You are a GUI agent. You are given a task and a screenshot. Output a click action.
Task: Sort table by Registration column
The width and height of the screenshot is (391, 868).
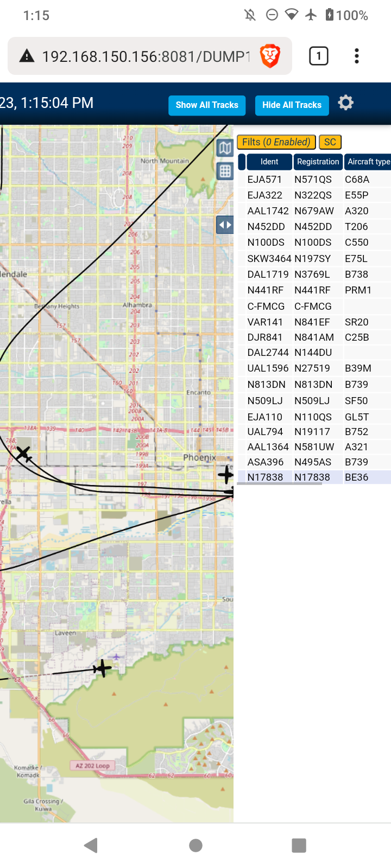(x=318, y=162)
